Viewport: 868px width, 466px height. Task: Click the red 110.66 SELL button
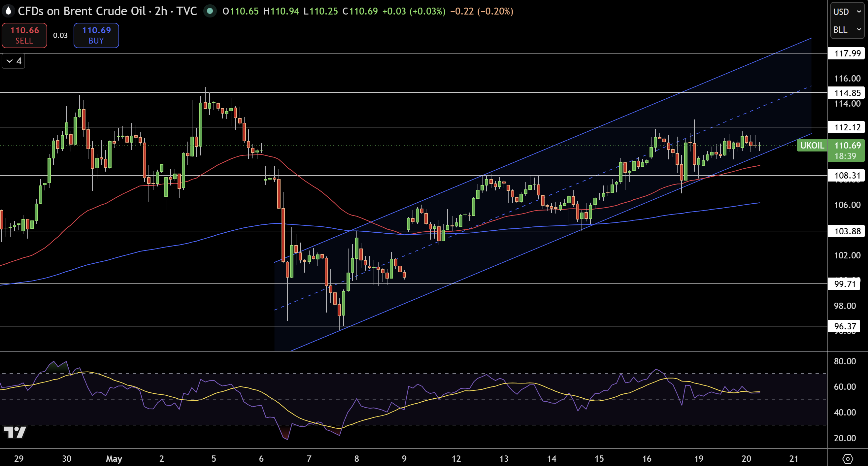24,35
